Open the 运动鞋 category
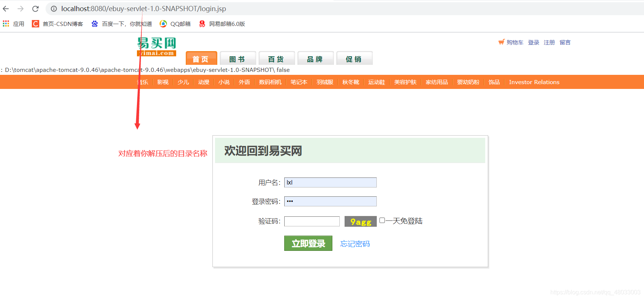 click(376, 82)
